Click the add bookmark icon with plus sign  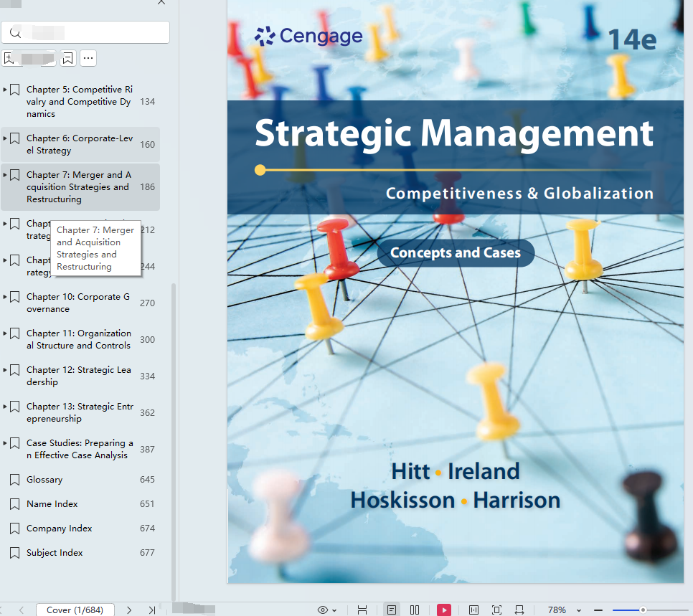pos(9,58)
